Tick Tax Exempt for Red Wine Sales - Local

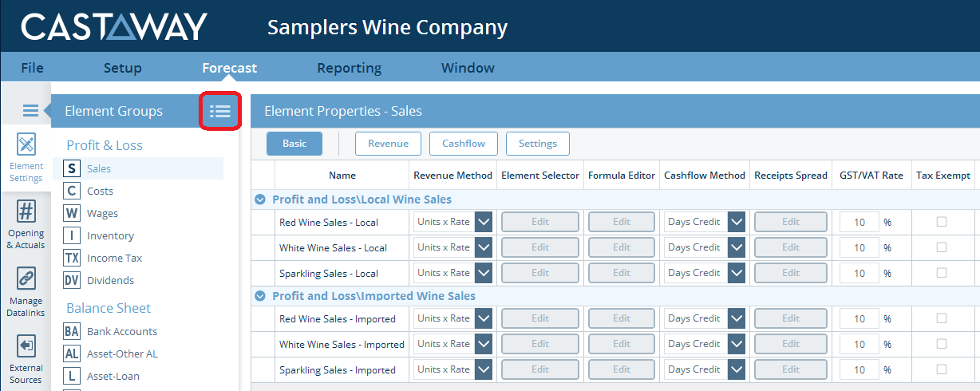(942, 222)
